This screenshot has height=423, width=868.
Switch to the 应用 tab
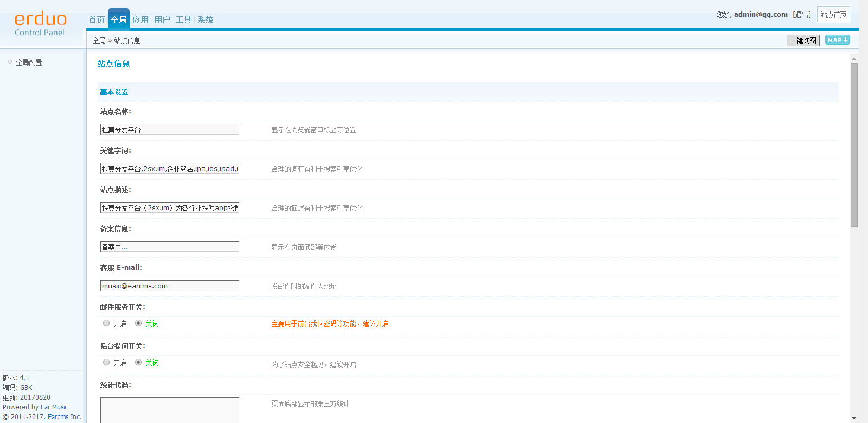point(141,20)
